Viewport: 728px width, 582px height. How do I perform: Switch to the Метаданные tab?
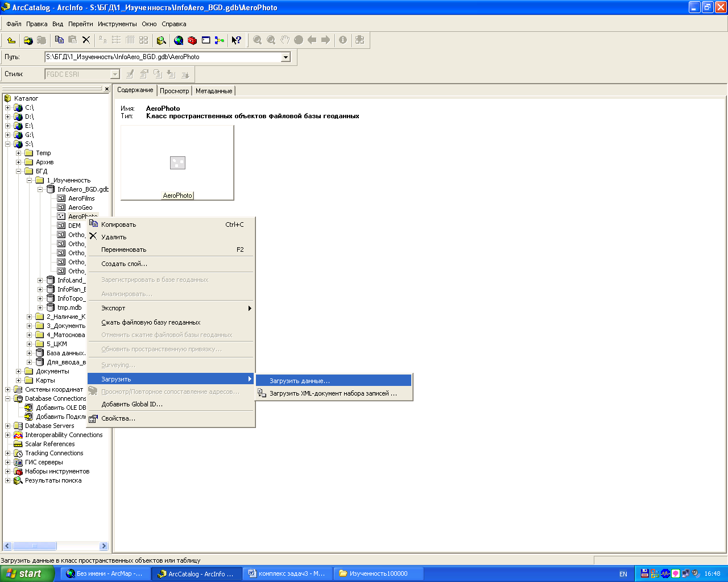214,91
